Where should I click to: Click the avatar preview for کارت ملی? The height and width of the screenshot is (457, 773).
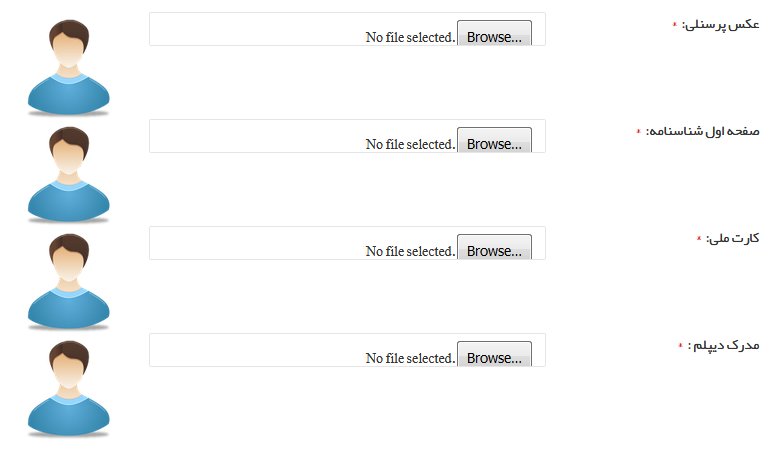[69, 281]
